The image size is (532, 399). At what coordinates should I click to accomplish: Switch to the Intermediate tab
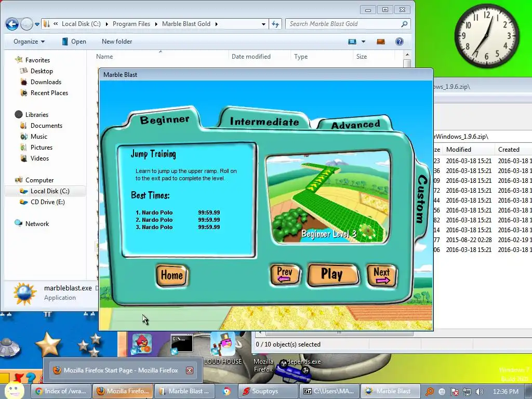[x=264, y=121]
